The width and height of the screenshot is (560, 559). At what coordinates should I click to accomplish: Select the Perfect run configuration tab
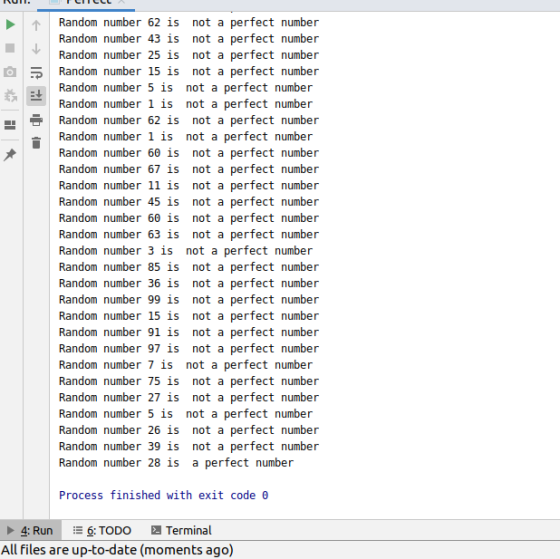[86, 3]
